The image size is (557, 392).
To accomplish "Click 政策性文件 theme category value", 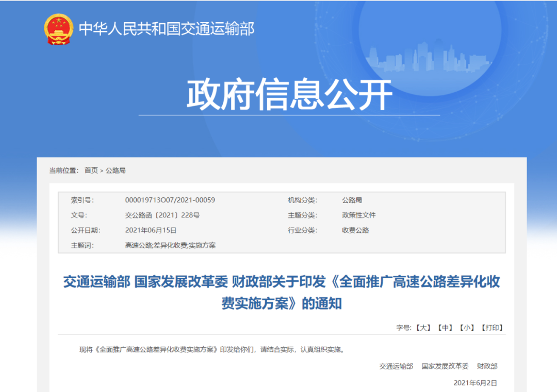I will click(x=359, y=215).
